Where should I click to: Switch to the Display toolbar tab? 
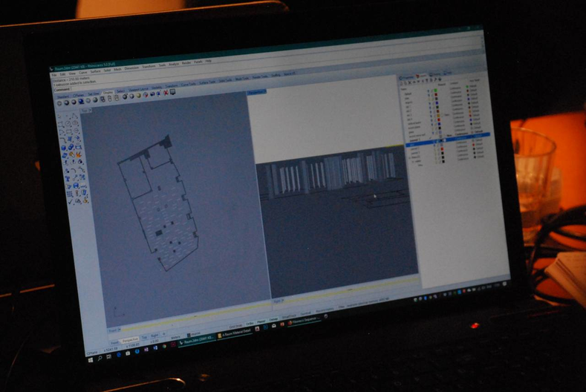pos(108,94)
